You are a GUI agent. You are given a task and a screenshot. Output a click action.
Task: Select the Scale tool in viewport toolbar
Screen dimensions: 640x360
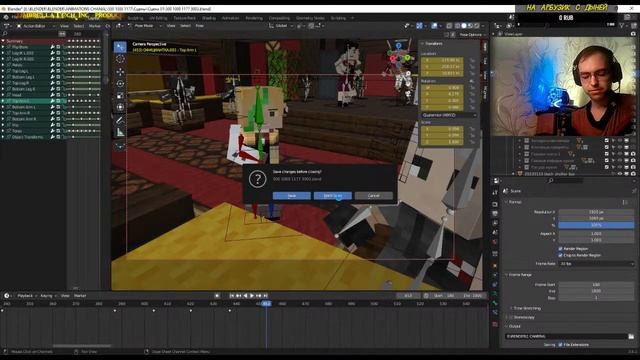click(x=120, y=96)
